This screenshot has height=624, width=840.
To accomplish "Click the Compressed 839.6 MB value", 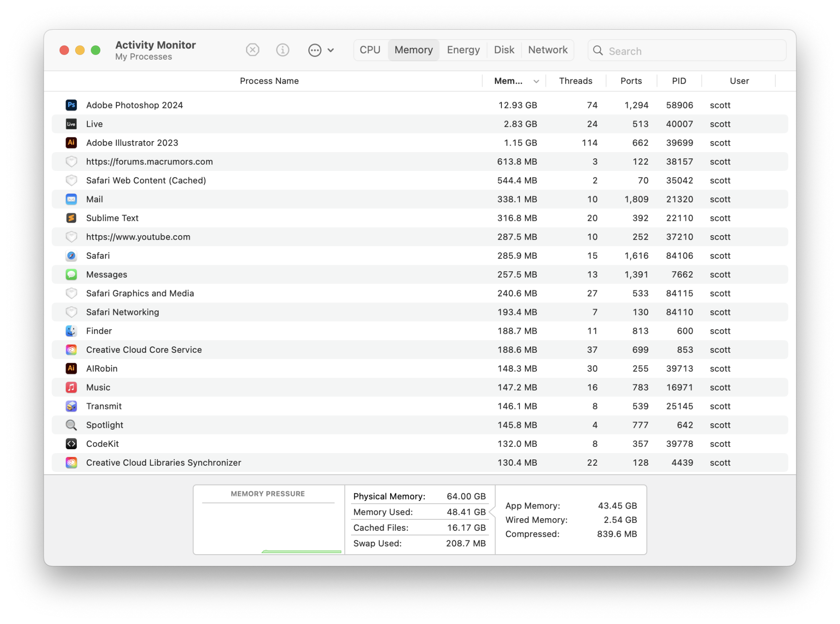I will pos(617,534).
